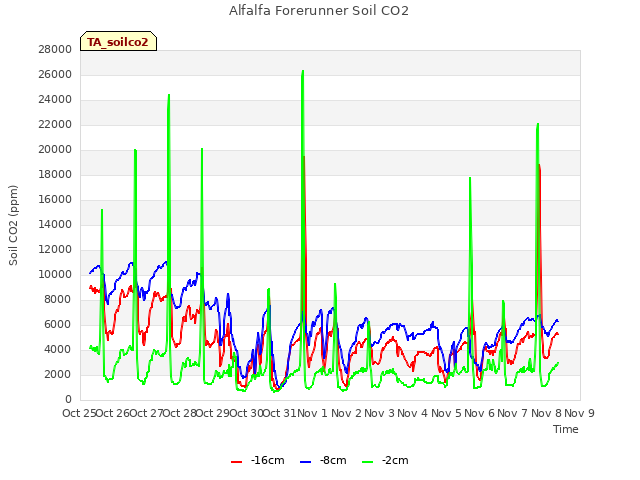Click the Nov 3 x-axis date label
The width and height of the screenshot is (640, 480).
coord(380,413)
